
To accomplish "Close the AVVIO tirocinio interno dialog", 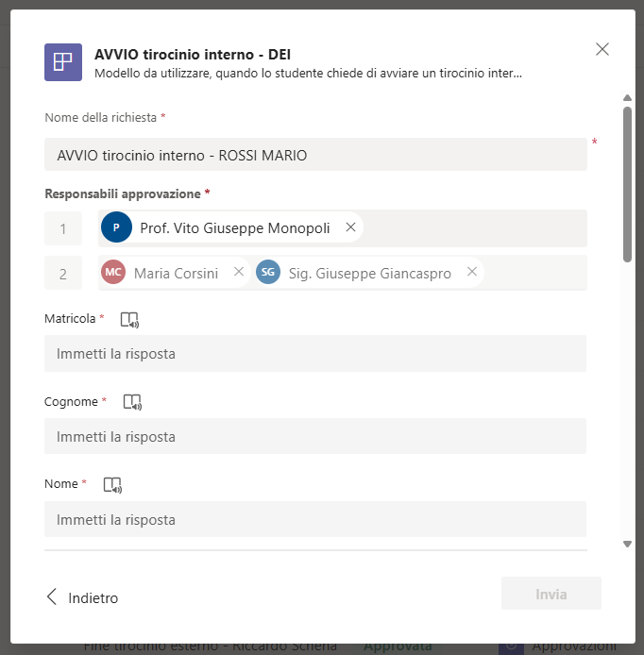I will coord(602,49).
